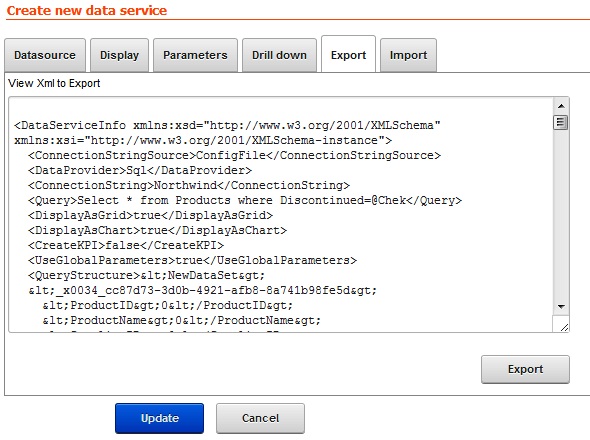Open the Import tab
This screenshot has height=440, width=590.
coord(408,55)
